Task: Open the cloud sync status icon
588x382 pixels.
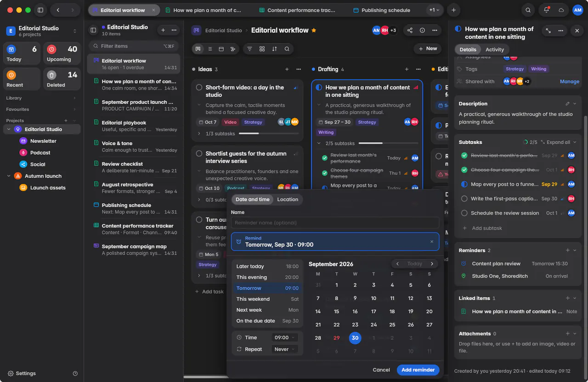Action: [561, 10]
